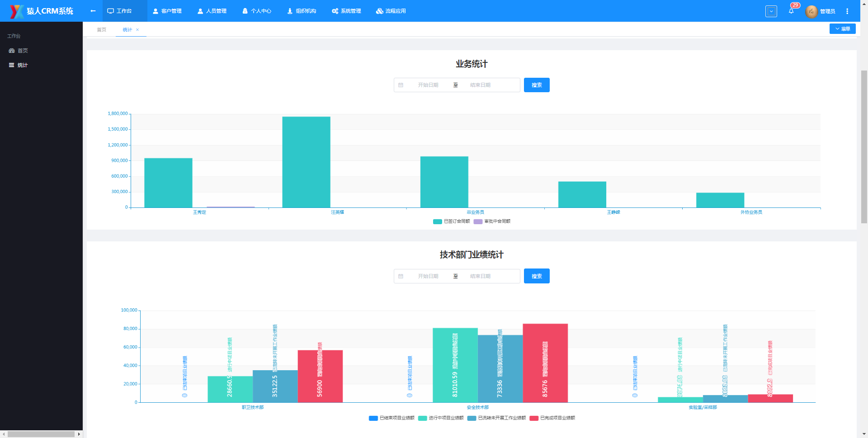Expand the blue 菜单 dropdown button
Screen dimensions: 868x438
tap(843, 28)
